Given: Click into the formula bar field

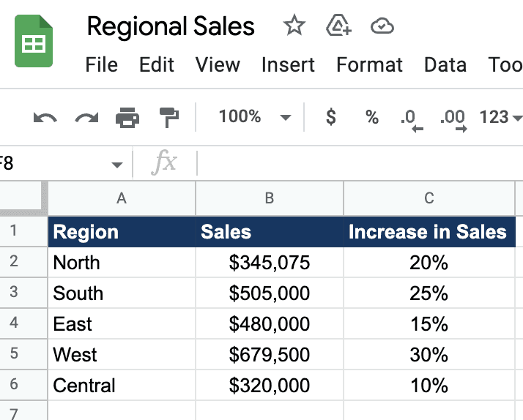Looking at the screenshot, I should click(x=360, y=163).
